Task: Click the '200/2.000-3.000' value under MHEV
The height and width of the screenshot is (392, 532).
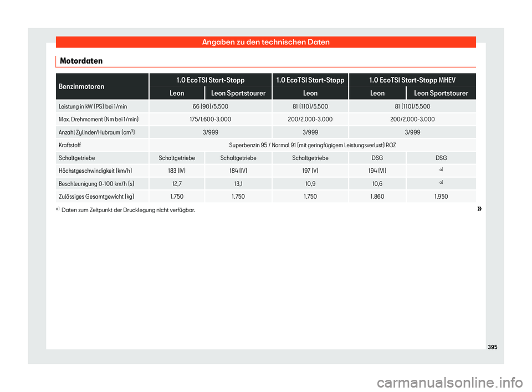Action: point(412,120)
